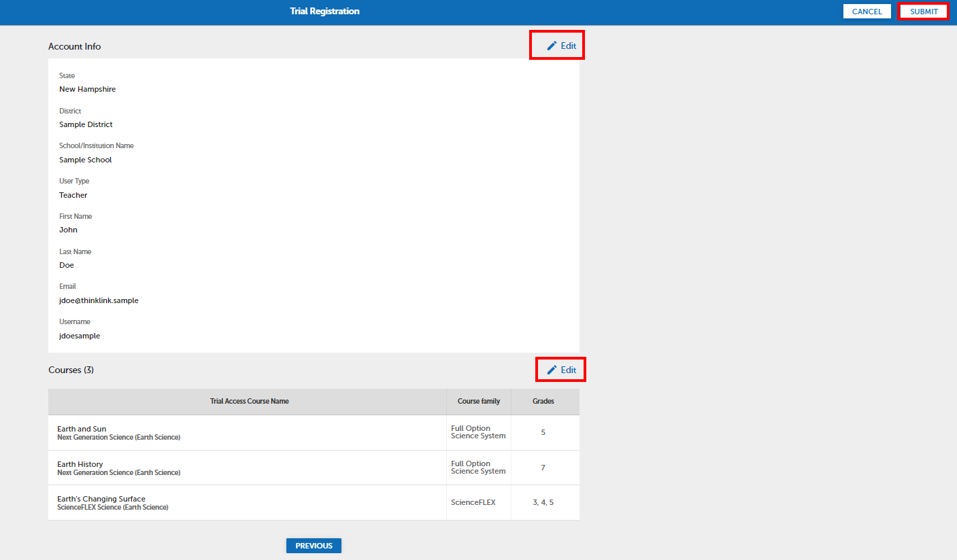The width and height of the screenshot is (957, 560).
Task: Open the Earth's Changing Surface course
Action: coord(101,498)
